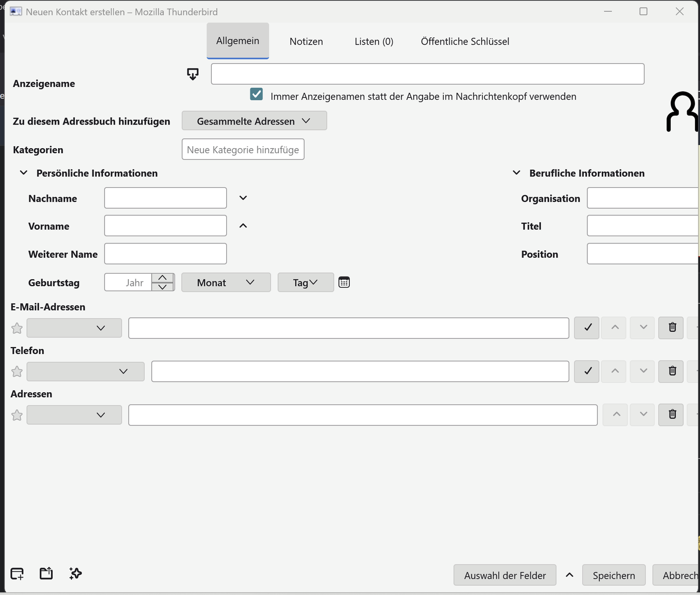
Task: Delete the Telefon entry with the trash icon
Action: (672, 371)
